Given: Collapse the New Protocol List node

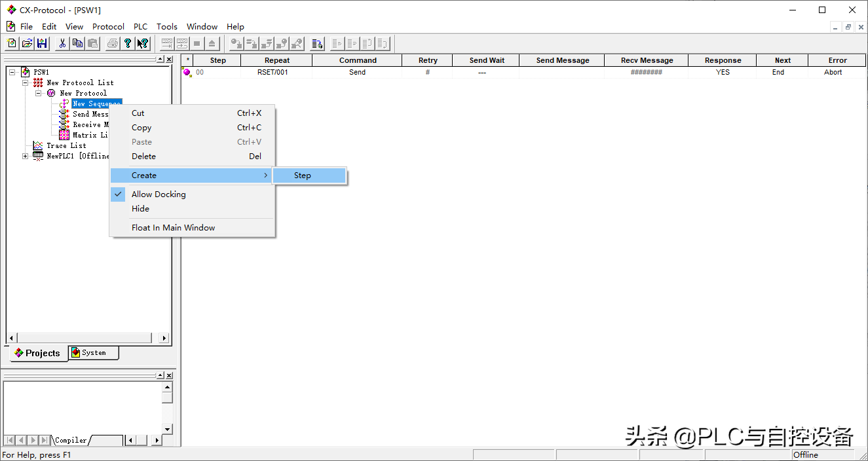Looking at the screenshot, I should (25, 83).
